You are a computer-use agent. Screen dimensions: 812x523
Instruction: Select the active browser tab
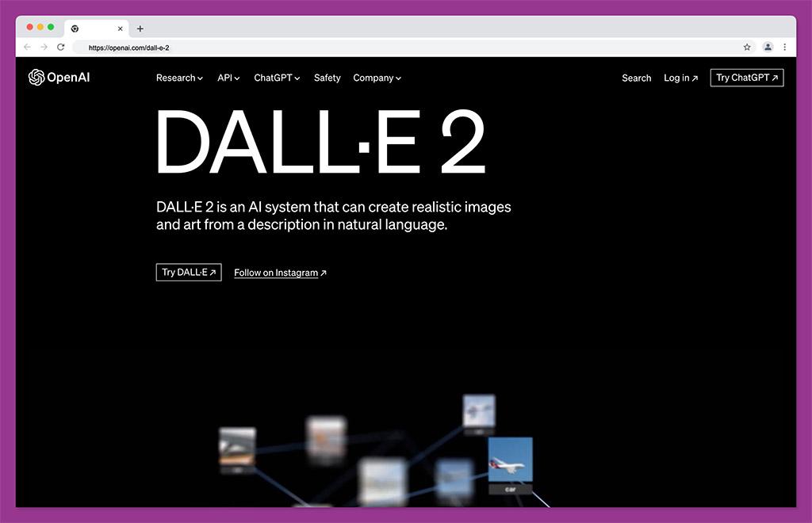pyautogui.click(x=97, y=29)
